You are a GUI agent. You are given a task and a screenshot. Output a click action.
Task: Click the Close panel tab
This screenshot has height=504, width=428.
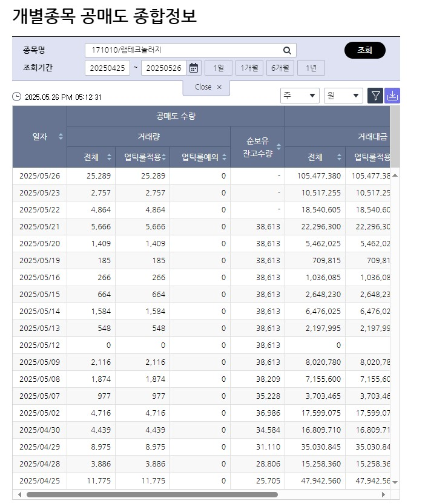click(x=206, y=87)
